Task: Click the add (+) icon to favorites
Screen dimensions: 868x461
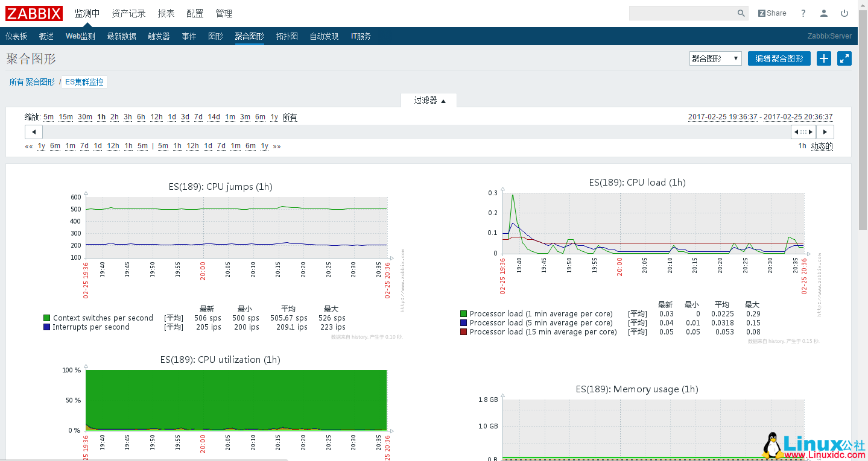Action: point(823,58)
